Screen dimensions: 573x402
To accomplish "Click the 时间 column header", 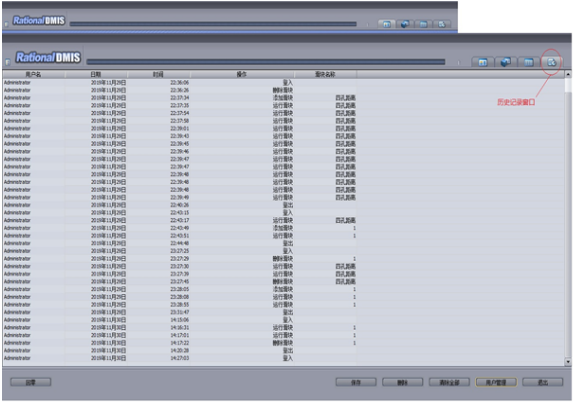I will pos(158,75).
